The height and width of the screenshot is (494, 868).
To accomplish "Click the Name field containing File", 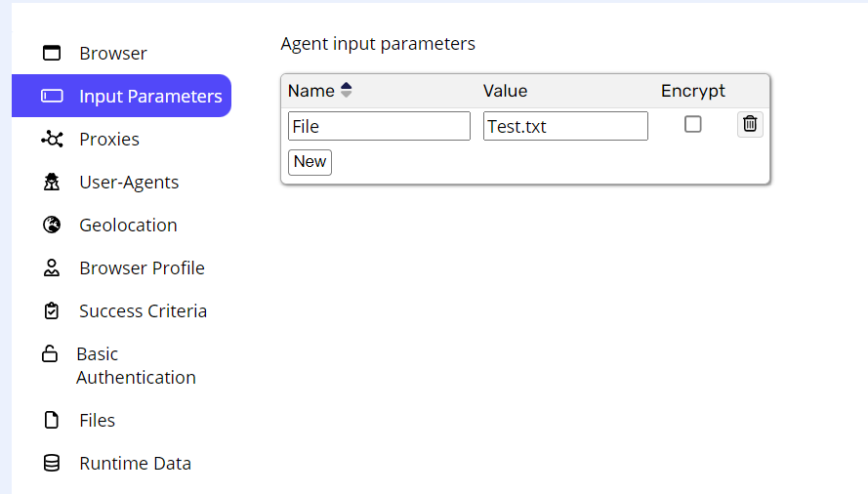I will coord(379,126).
